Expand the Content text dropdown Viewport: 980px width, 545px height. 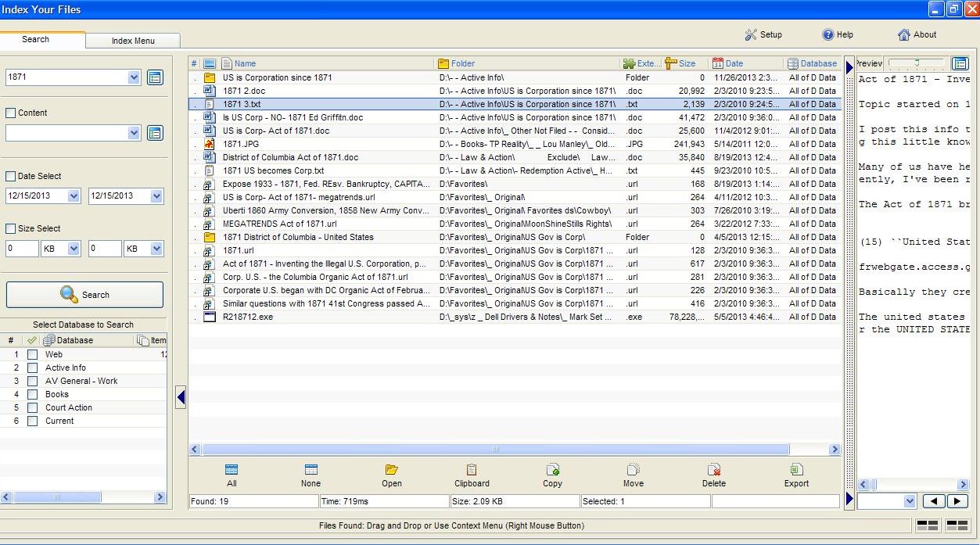(134, 133)
